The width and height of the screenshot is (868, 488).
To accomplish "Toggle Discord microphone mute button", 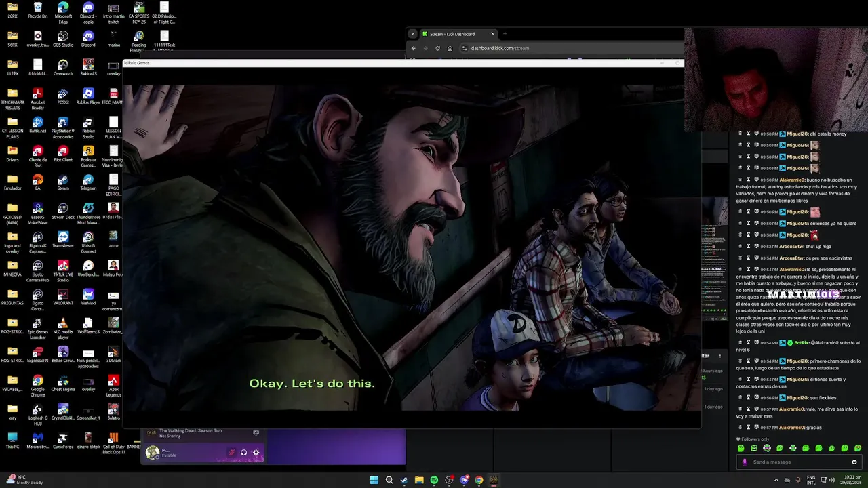I will [231, 453].
